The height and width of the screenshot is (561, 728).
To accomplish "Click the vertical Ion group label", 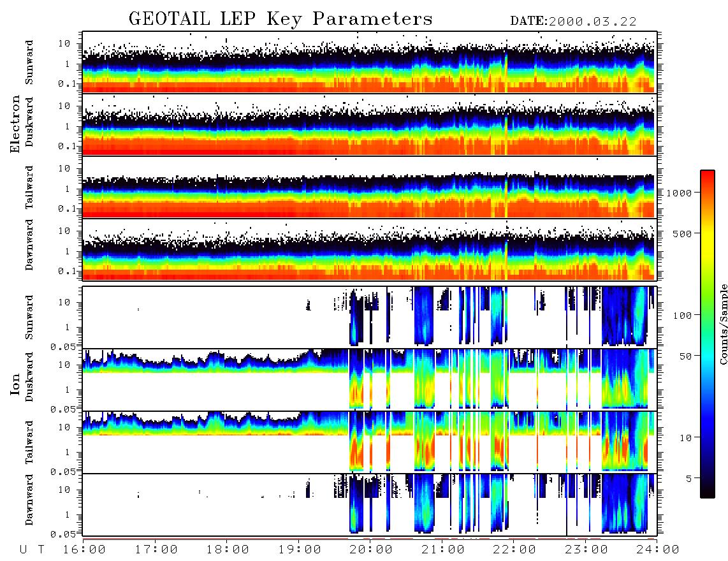I will coord(15,384).
